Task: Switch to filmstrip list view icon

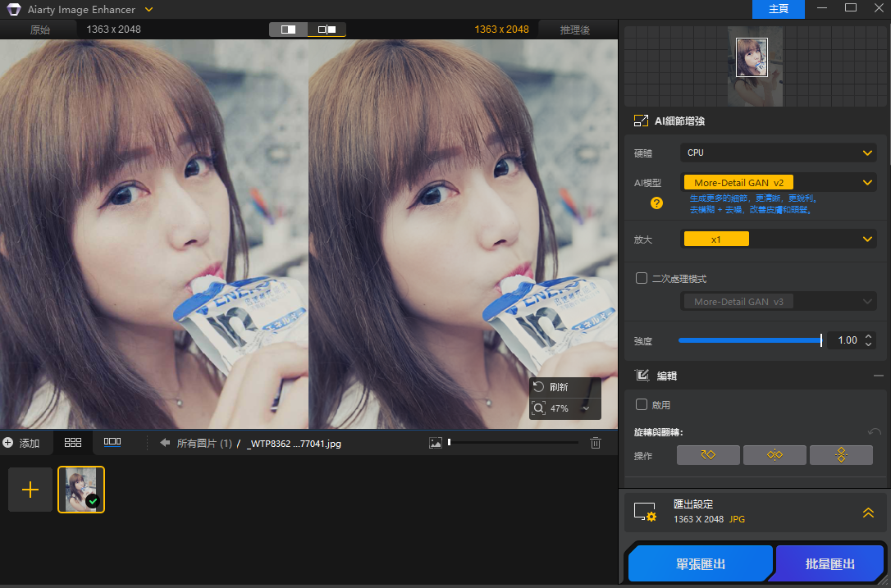Action: click(112, 443)
